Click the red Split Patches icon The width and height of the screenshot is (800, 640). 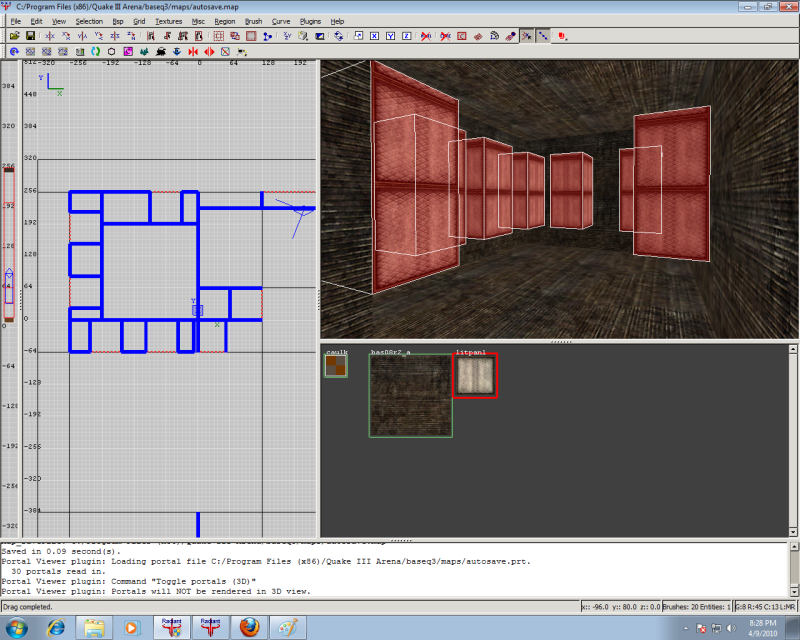click(209, 52)
